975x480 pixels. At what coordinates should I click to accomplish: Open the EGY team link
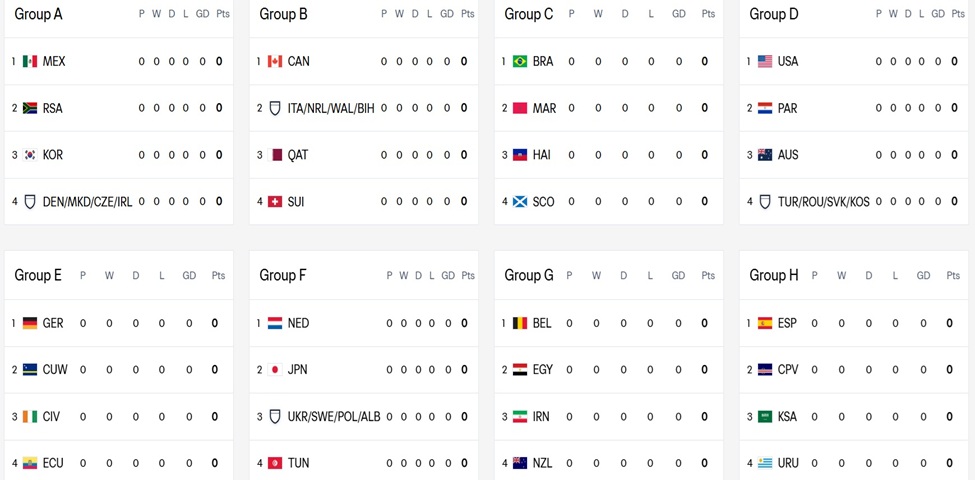(x=543, y=370)
